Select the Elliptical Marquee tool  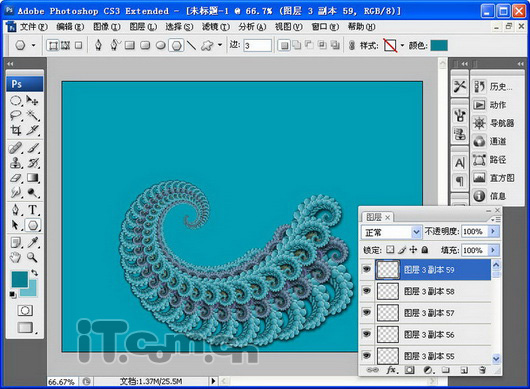(x=15, y=100)
